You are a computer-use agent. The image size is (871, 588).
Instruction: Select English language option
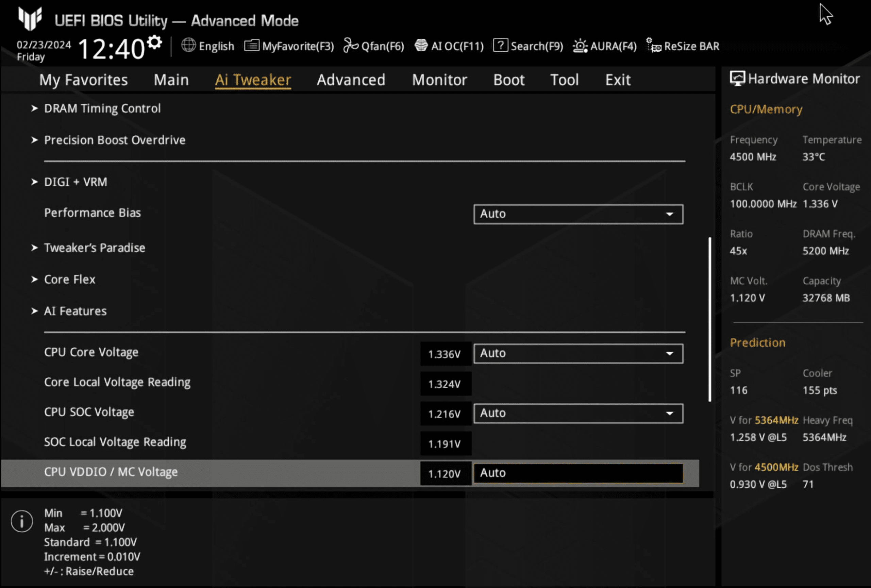point(216,46)
